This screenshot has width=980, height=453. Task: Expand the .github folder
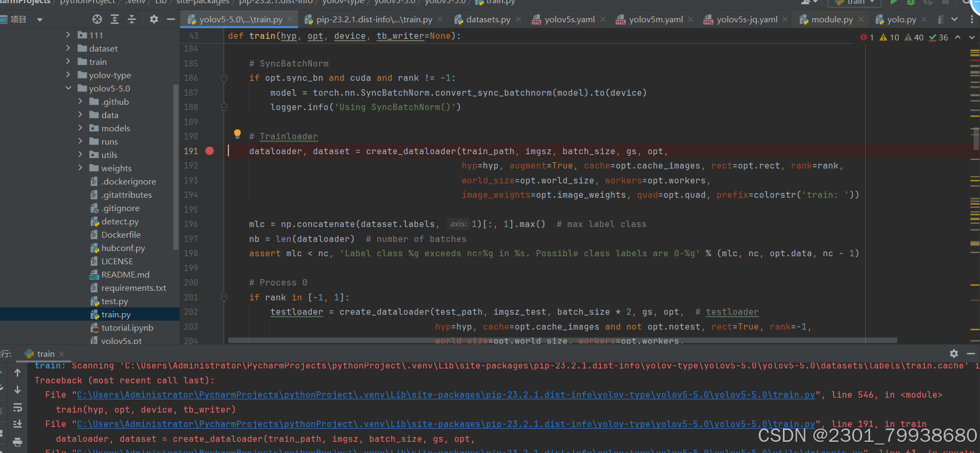click(x=80, y=101)
